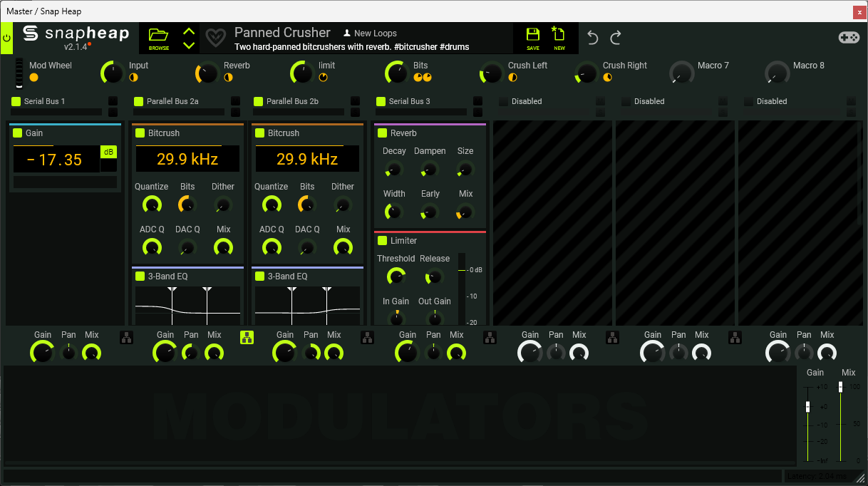Click the 29.9 kHz rate in Bus 2a
Image resolution: width=868 pixels, height=486 pixels.
coord(187,159)
